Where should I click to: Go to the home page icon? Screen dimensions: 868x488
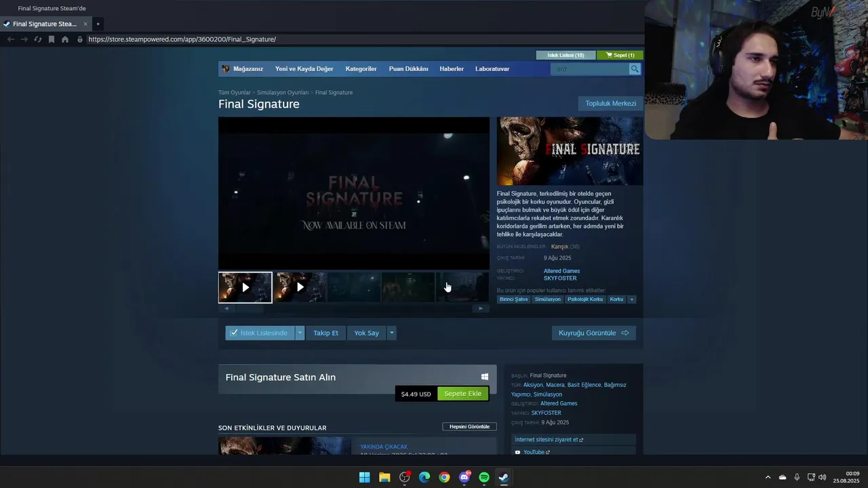pyautogui.click(x=64, y=39)
